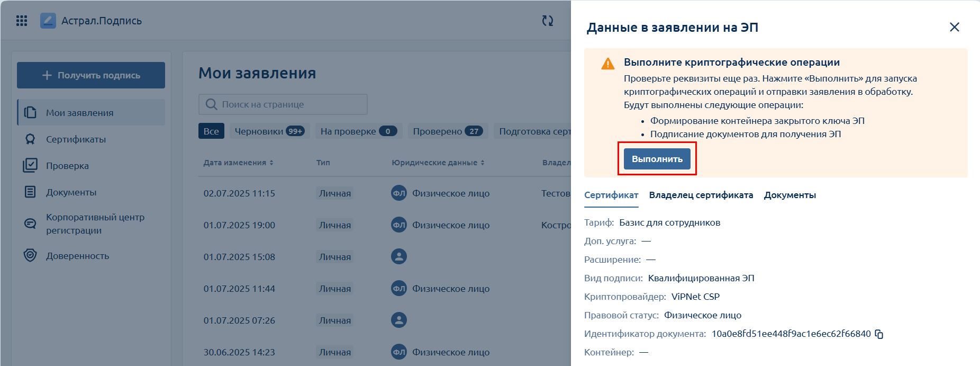Click the document ID 10a0e8fd51ee448f9ac1e6ec62f66840
980x366 pixels.
791,334
